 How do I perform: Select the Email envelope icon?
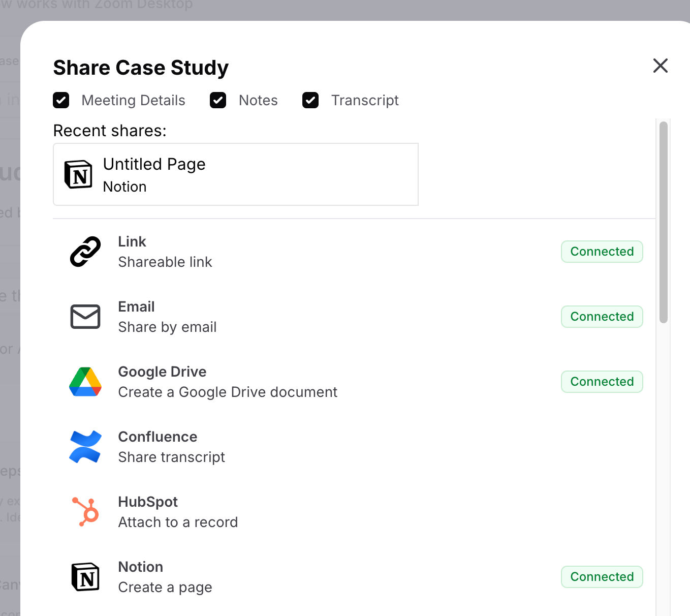85,316
